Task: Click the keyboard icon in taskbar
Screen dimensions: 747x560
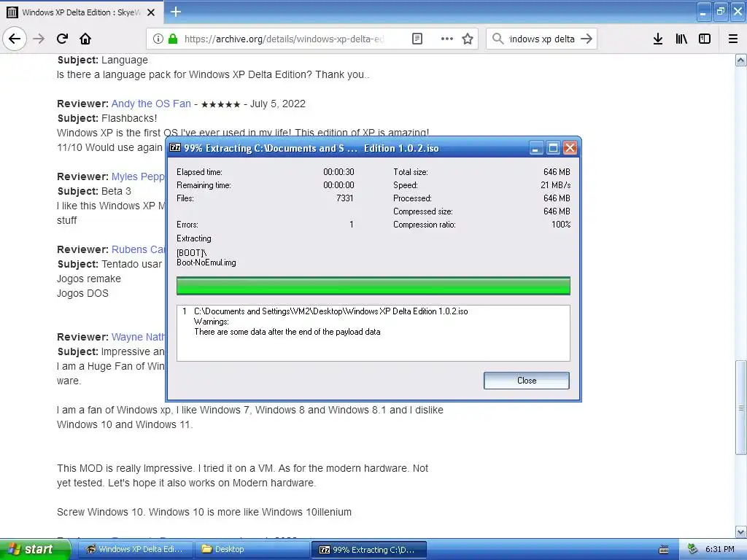Action: tap(664, 550)
